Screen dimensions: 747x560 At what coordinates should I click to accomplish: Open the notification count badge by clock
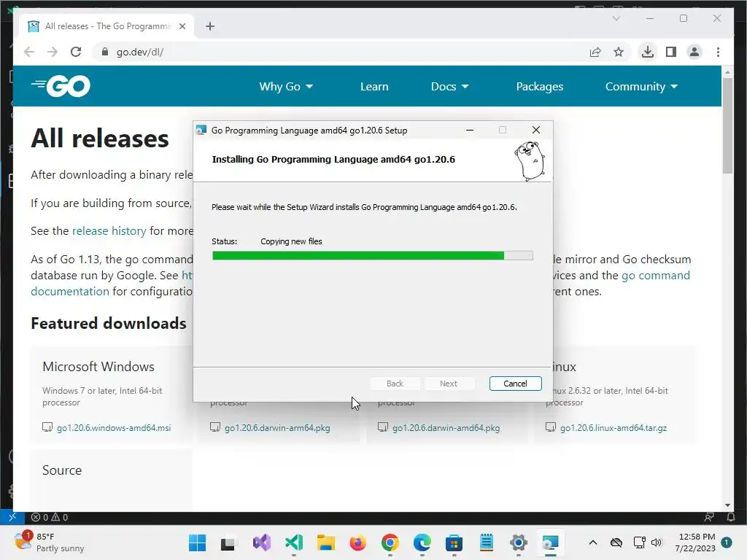pos(727,542)
